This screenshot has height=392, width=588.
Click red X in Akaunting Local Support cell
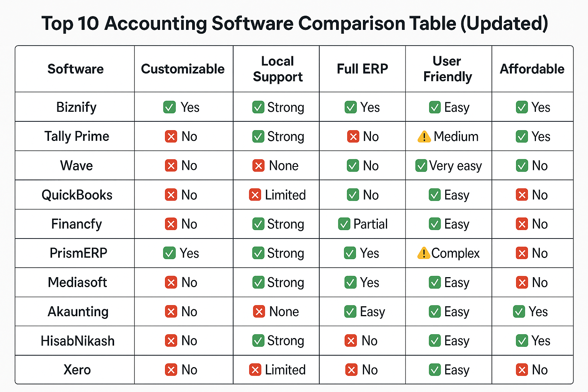[x=259, y=312]
